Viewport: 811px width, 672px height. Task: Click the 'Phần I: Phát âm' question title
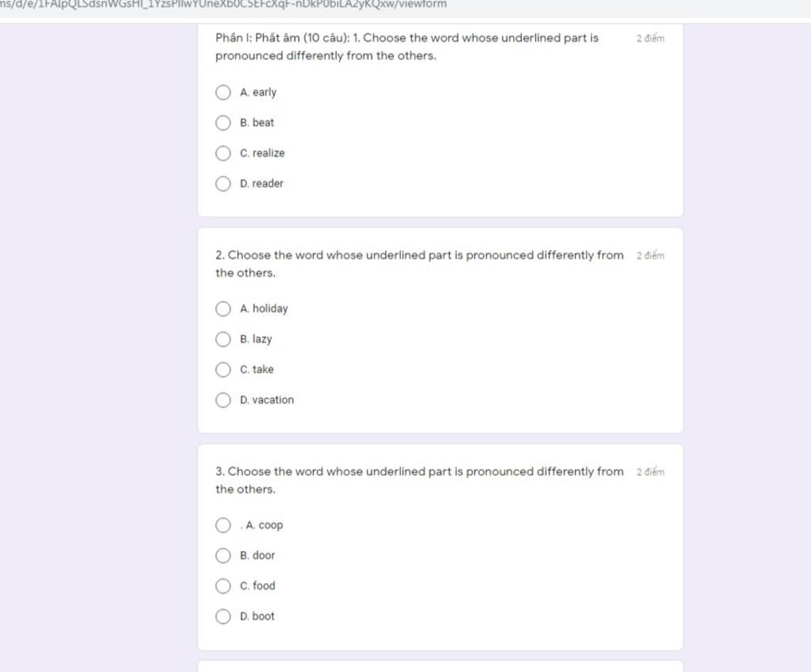tap(407, 47)
